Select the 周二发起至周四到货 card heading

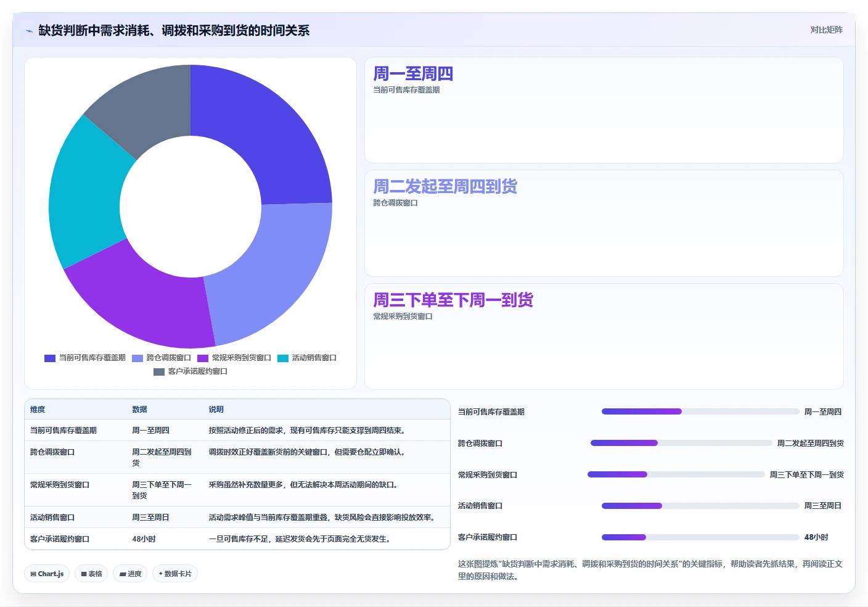coord(445,186)
